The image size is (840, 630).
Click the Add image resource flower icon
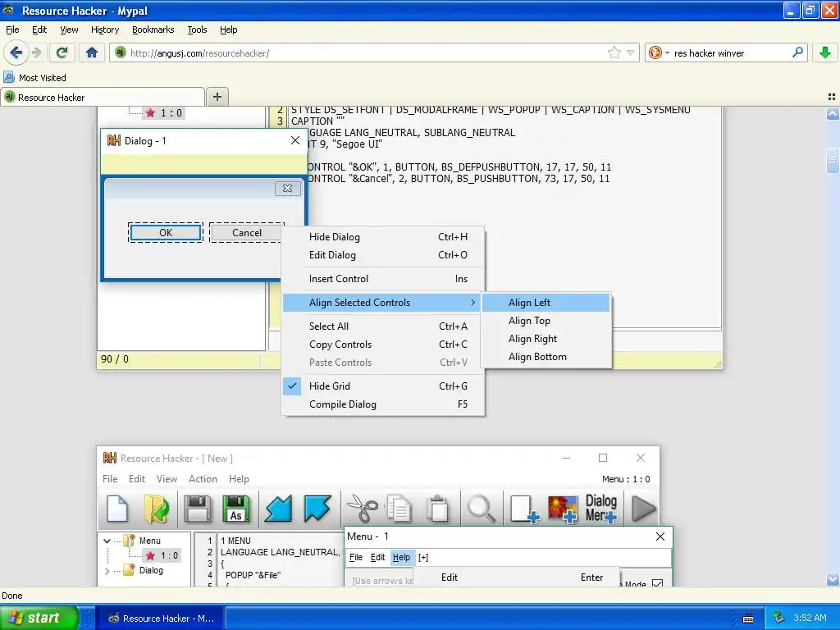tap(563, 509)
